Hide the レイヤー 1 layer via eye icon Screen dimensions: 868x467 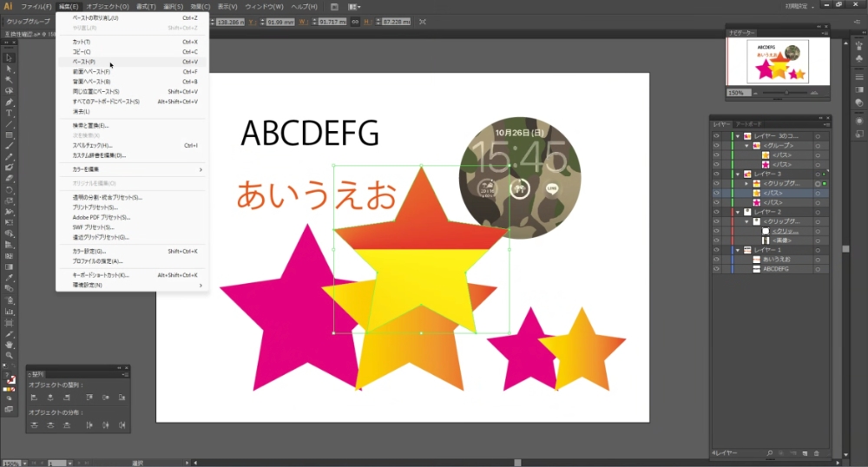tap(716, 250)
